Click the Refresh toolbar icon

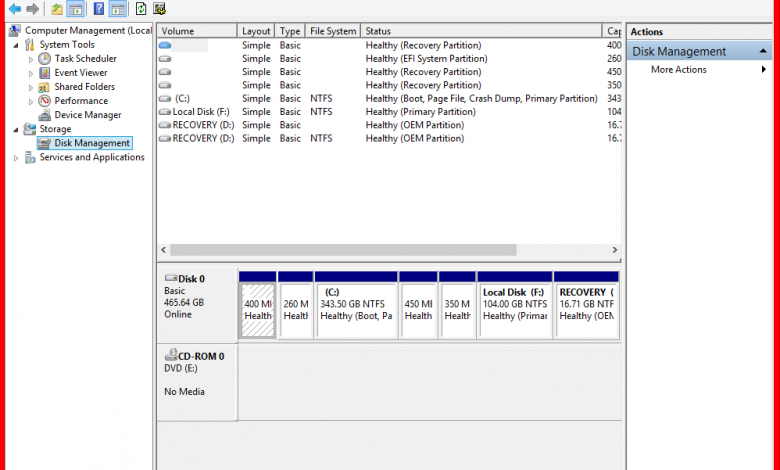(x=141, y=8)
